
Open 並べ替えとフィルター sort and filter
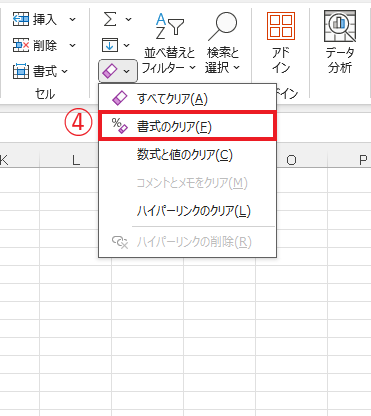[169, 42]
